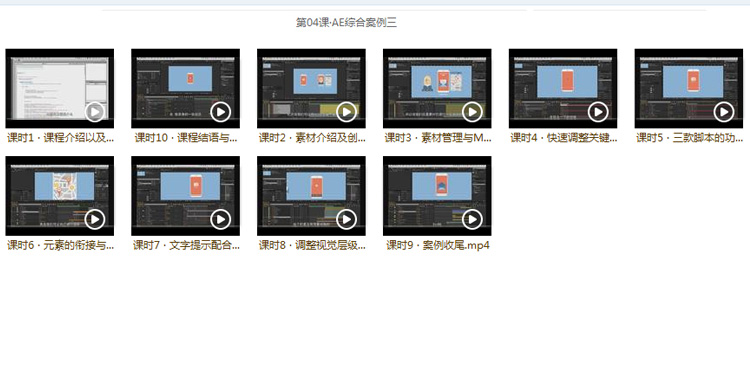Screen dimensions: 750x375
Task: Select the 课时6 元素的衔接 file name
Action: 60,246
